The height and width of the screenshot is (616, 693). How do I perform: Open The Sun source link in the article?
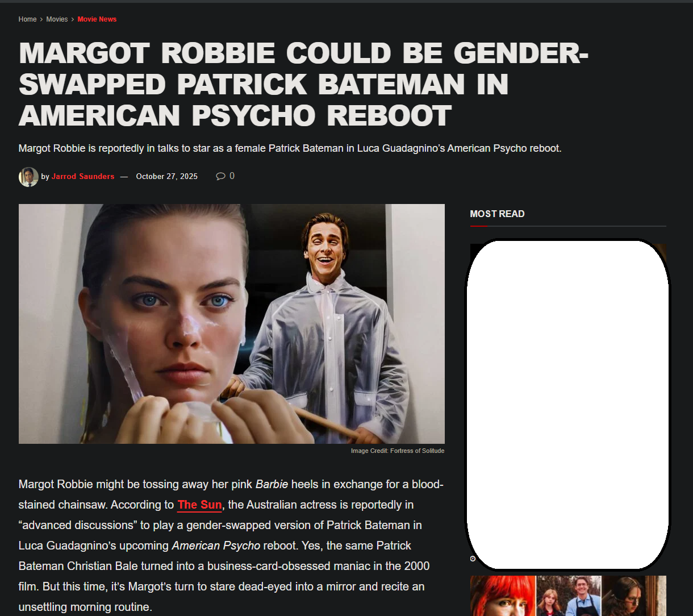click(x=199, y=505)
